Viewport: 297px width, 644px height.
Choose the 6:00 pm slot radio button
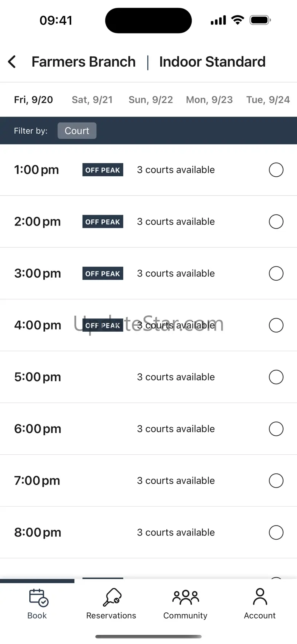[276, 429]
